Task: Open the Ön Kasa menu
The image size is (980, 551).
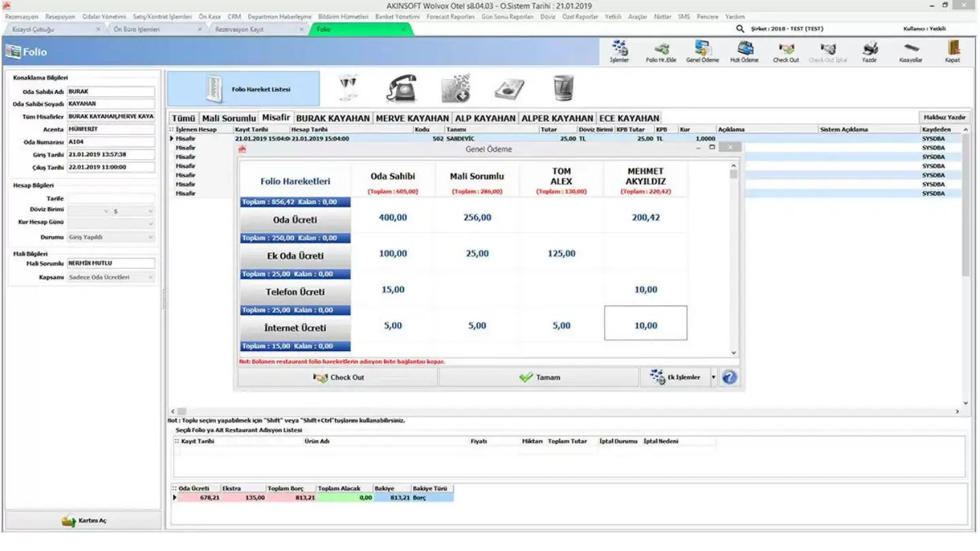Action: pyautogui.click(x=210, y=16)
